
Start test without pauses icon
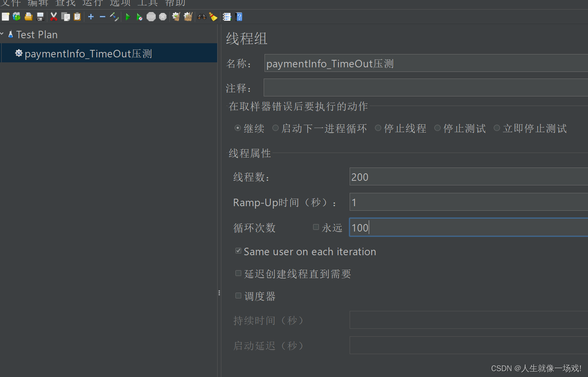(140, 17)
